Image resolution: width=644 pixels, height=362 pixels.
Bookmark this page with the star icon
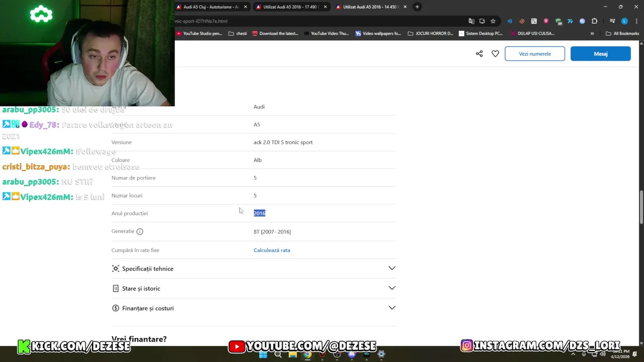point(493,21)
